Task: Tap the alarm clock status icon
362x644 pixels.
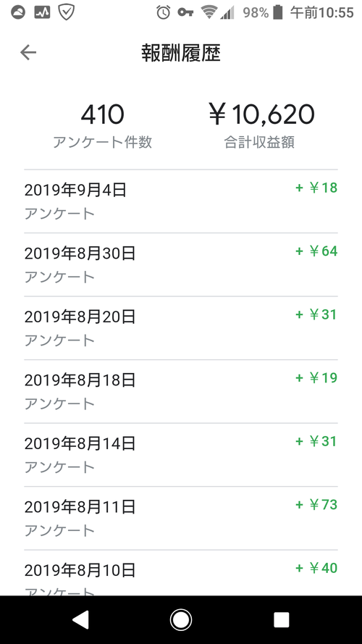Action: click(164, 12)
